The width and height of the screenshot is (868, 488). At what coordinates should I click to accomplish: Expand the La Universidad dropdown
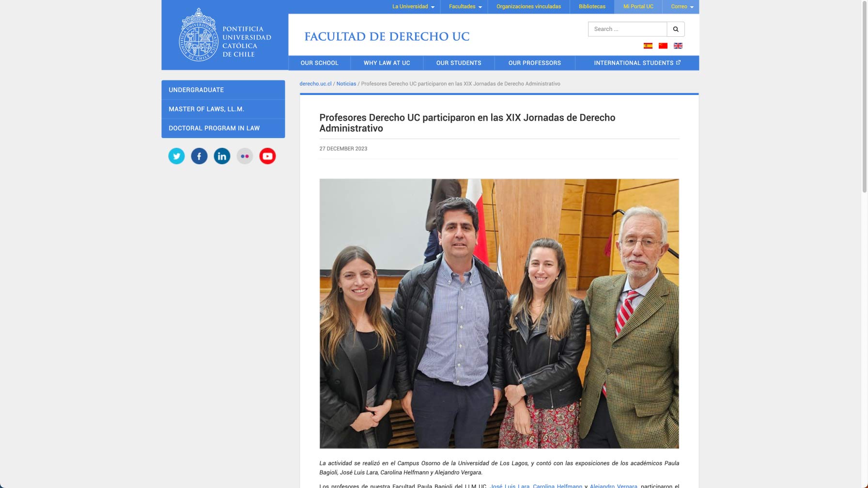pos(413,7)
